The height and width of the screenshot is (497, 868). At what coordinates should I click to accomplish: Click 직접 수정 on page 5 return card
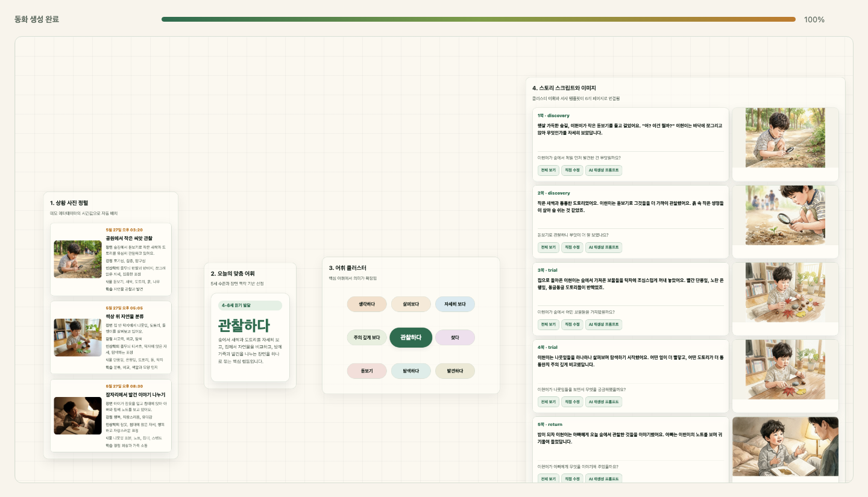click(572, 479)
